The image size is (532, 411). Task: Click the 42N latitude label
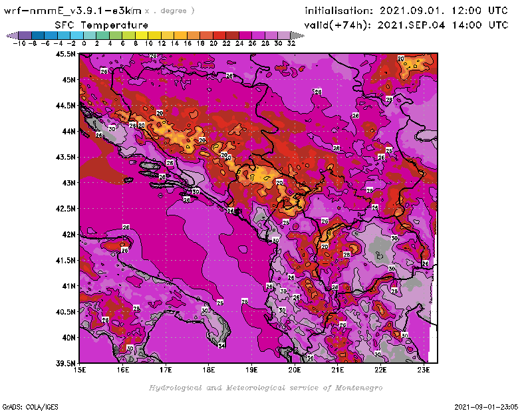click(x=68, y=235)
